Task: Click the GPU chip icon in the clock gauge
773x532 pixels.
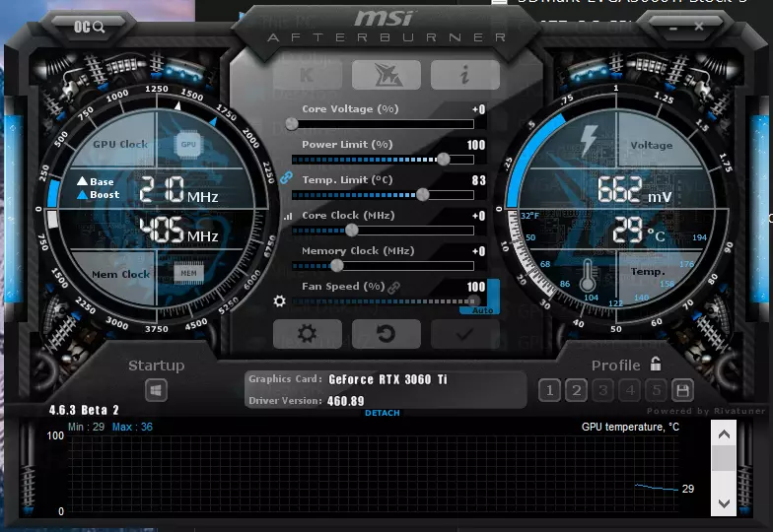Action: 188,144
